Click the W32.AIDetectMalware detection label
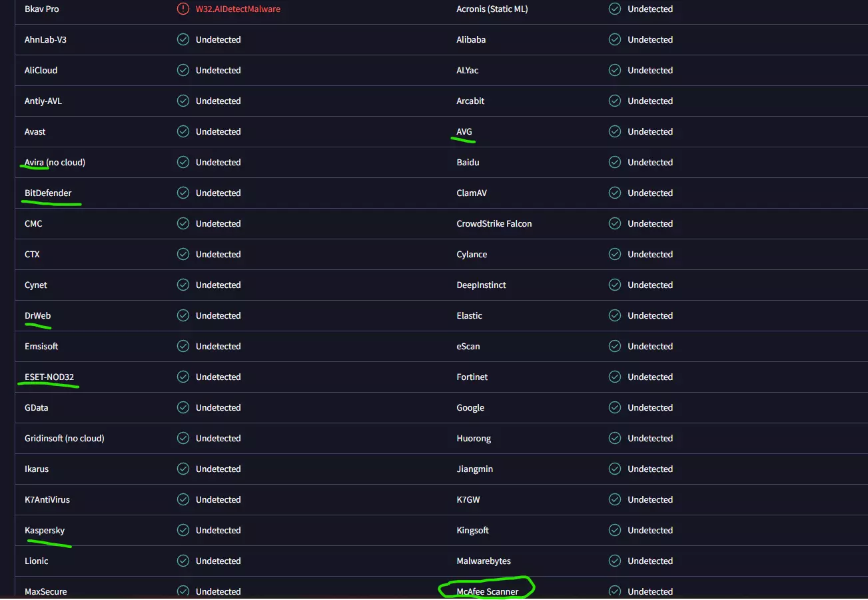Image resolution: width=868 pixels, height=600 pixels. [x=238, y=9]
